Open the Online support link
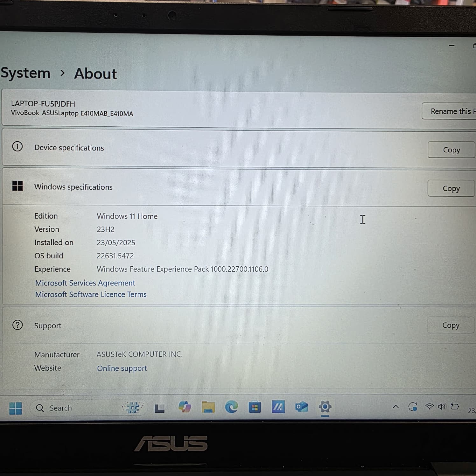The width and height of the screenshot is (476, 476). 122,368
